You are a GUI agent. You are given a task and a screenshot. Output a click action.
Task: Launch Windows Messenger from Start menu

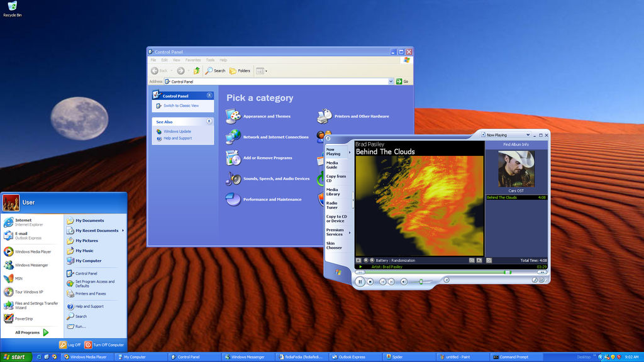[x=32, y=265]
